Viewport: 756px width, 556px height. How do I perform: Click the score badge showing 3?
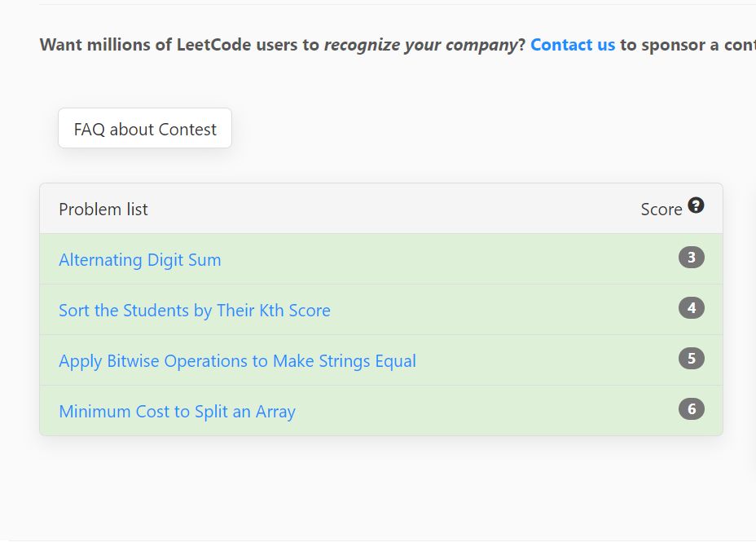tap(692, 258)
